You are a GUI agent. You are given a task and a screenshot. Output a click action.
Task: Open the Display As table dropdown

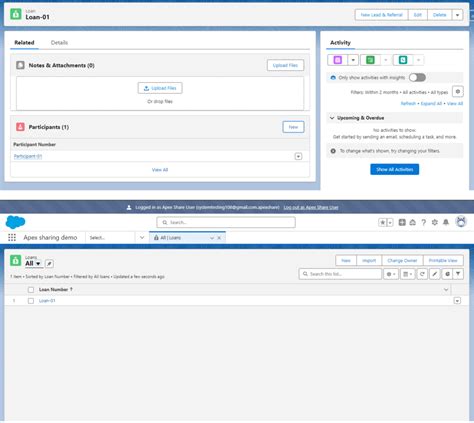click(407, 274)
